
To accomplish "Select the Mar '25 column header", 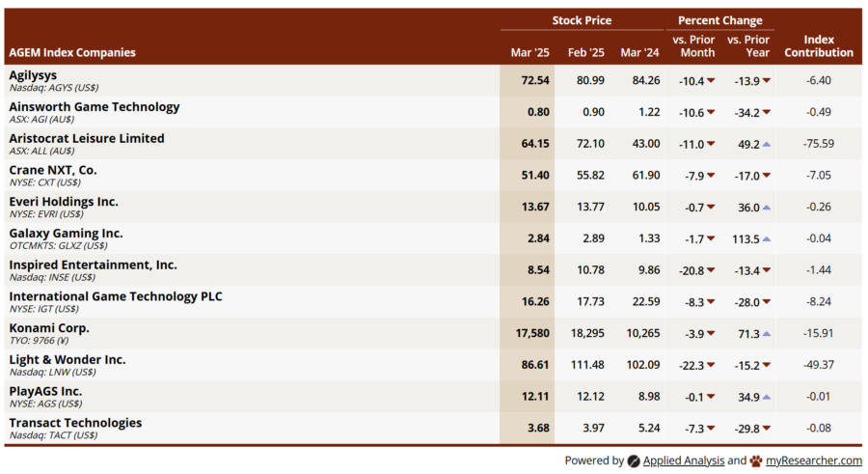I will point(529,53).
